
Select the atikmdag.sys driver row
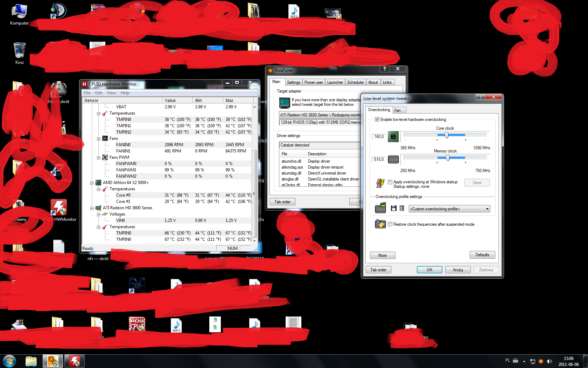320,167
